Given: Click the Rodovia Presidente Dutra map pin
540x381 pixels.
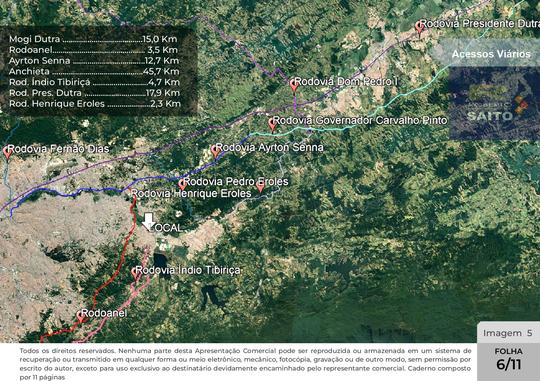Looking at the screenshot, I should click(419, 27).
